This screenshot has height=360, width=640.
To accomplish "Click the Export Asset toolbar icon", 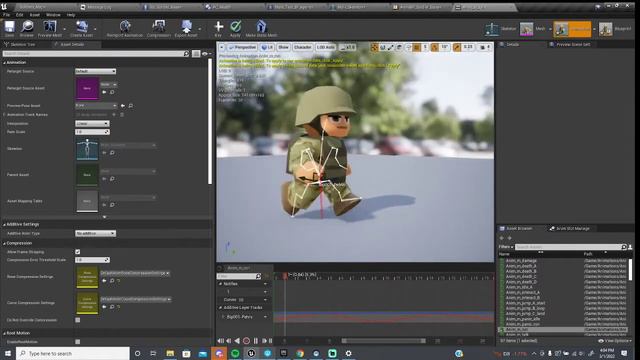I will click(x=186, y=28).
